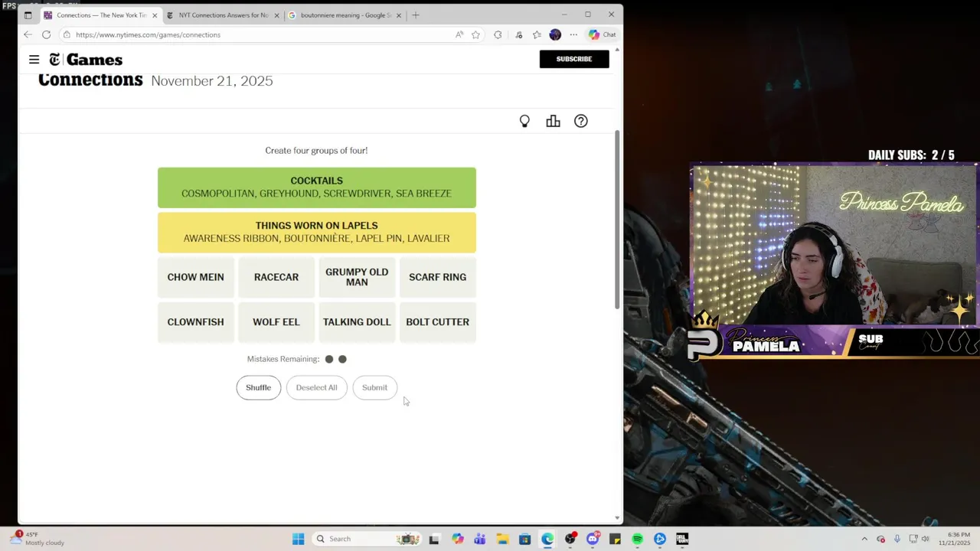Open Microsoft Teams from the taskbar
Viewport: 980px width, 551px height.
pyautogui.click(x=479, y=539)
